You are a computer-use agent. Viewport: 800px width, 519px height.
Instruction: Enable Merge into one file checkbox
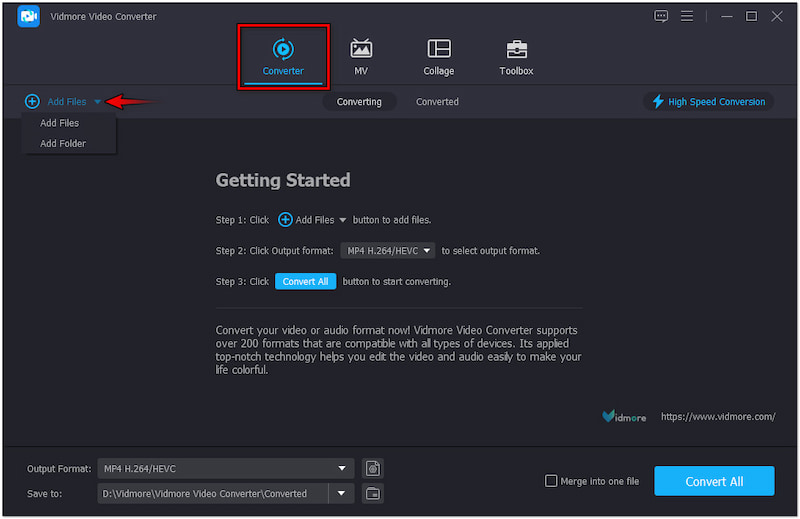tap(551, 481)
